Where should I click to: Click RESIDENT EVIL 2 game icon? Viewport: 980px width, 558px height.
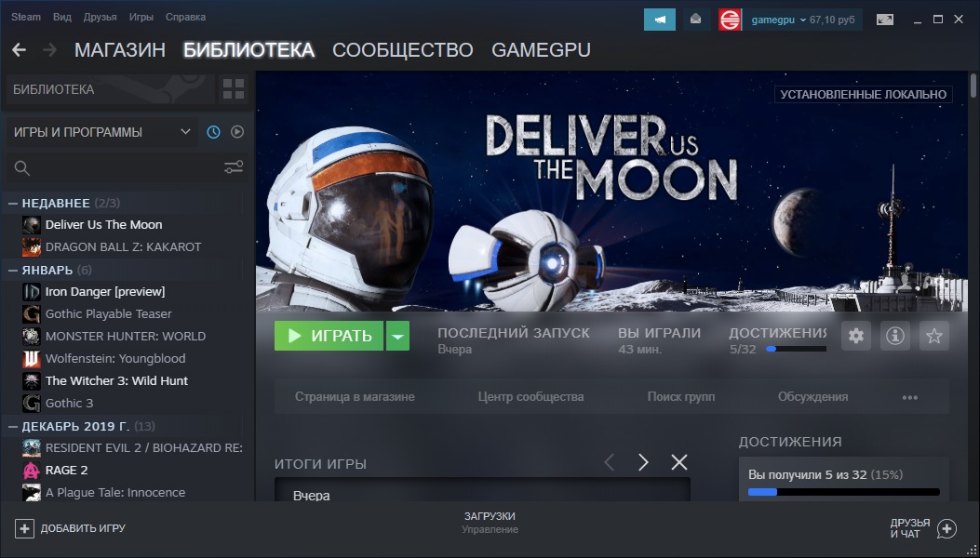coord(32,448)
